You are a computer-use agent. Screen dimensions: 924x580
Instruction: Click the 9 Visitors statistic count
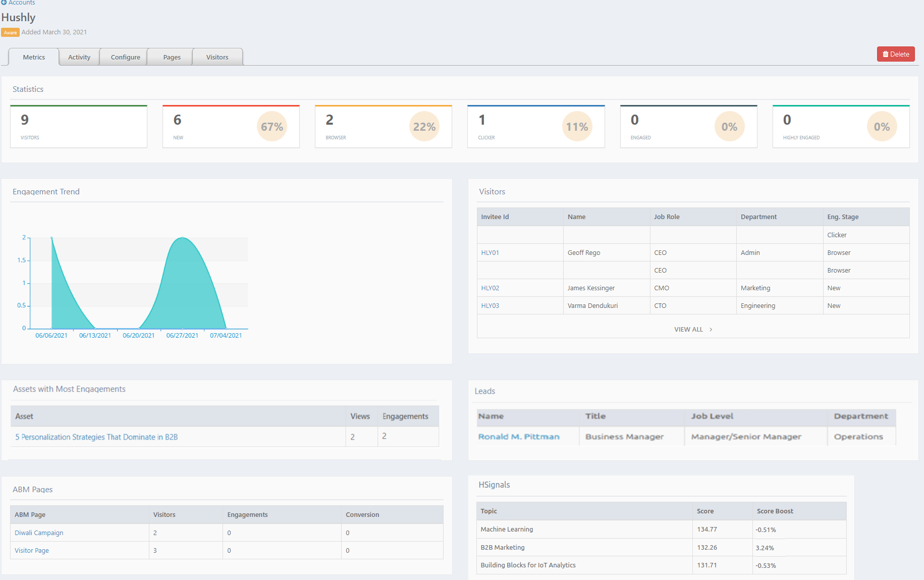click(x=25, y=120)
